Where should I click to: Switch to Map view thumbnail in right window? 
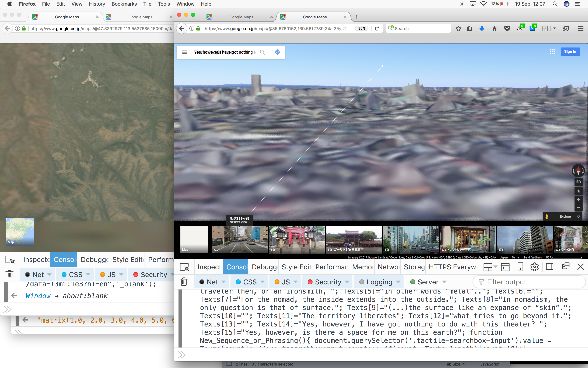pyautogui.click(x=194, y=240)
